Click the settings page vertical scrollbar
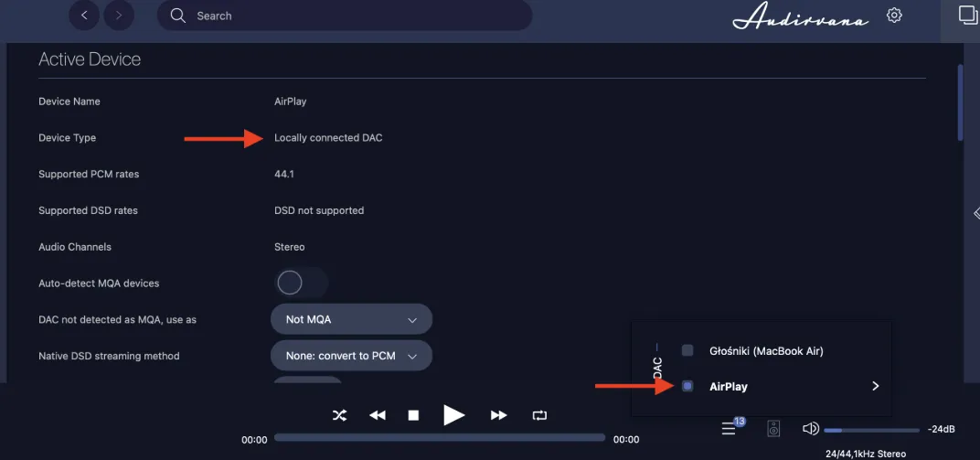Image resolution: width=980 pixels, height=460 pixels. pyautogui.click(x=961, y=102)
